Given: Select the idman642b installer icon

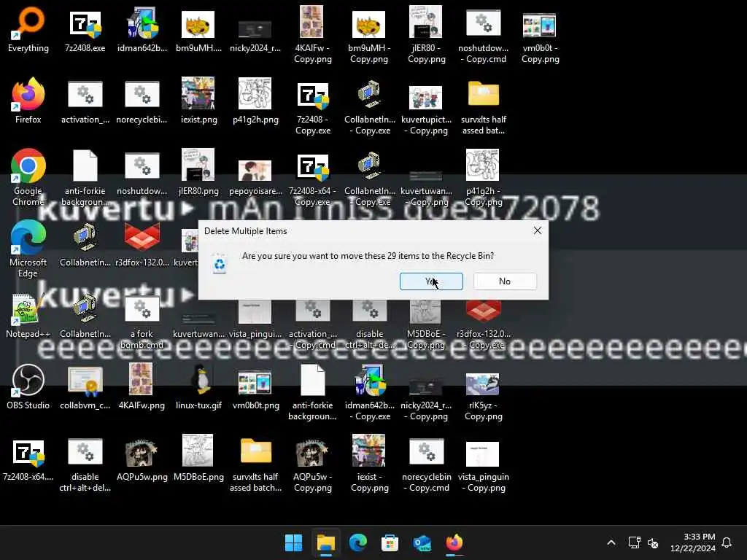Looking at the screenshot, I should pos(142,30).
